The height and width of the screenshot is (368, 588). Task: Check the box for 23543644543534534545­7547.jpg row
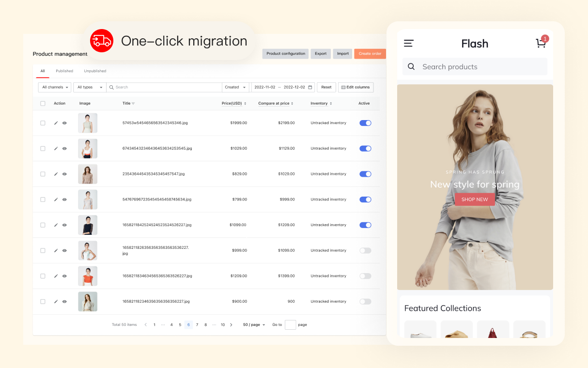[x=43, y=174]
